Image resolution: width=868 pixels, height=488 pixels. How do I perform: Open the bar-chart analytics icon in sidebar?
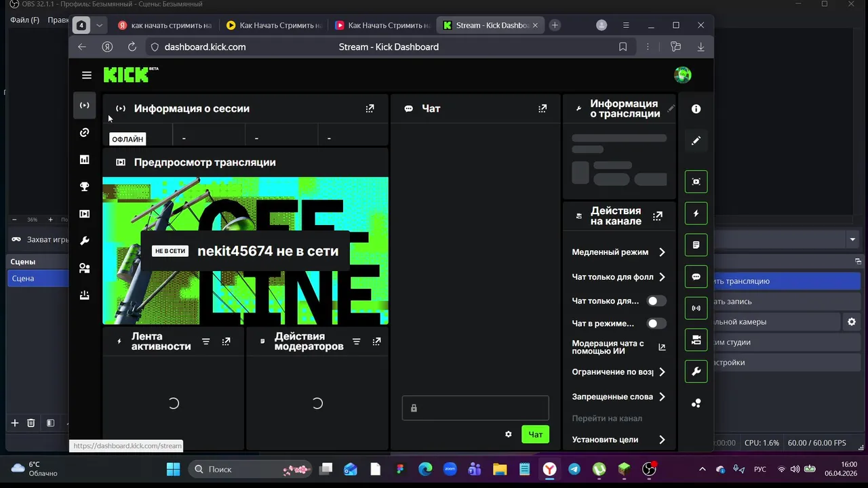[x=84, y=159]
